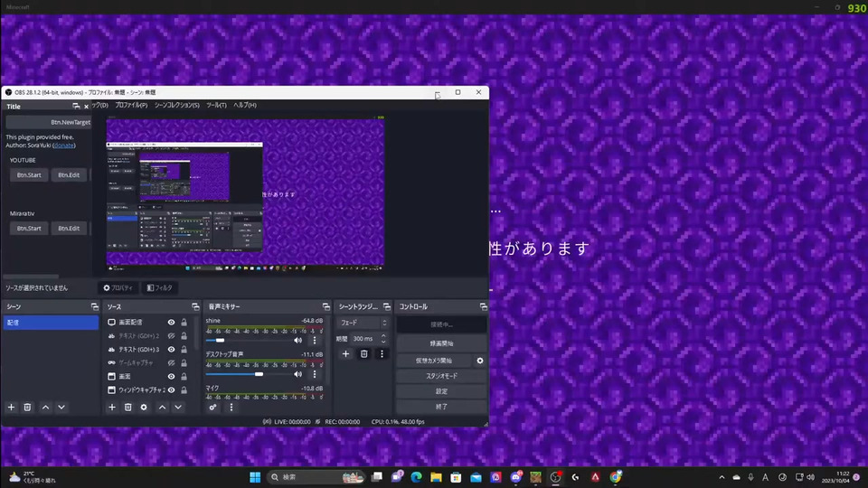Hide the ウィンドウキャプチャ 2 source
Viewport: 868px width, 488px height.
[171, 390]
